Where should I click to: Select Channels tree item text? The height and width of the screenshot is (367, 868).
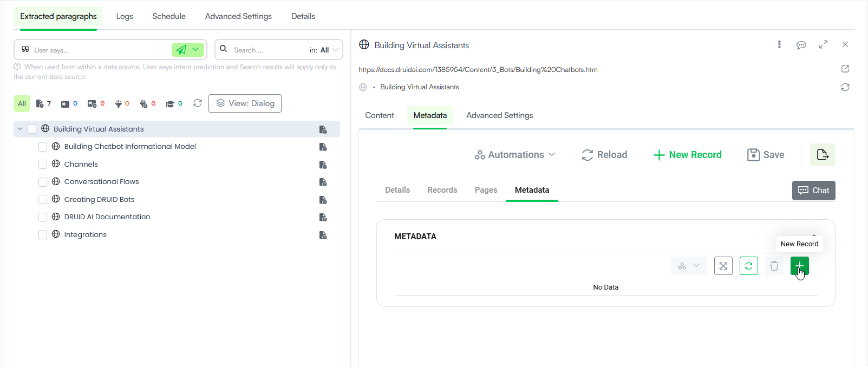81,164
